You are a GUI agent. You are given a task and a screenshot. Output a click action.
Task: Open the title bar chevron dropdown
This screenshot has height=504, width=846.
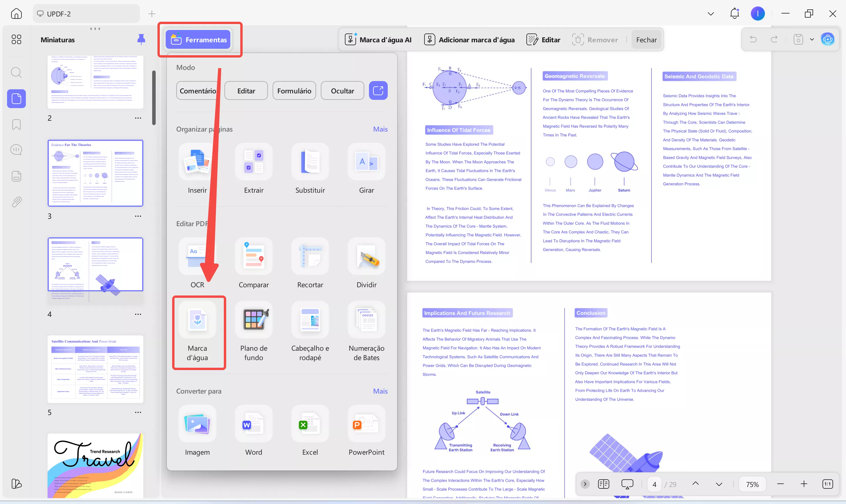711,14
